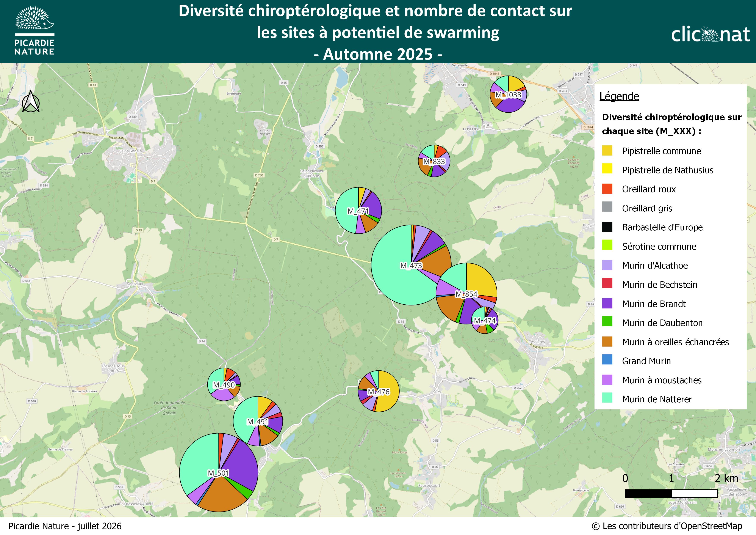This screenshot has height=535, width=756.
Task: Click the M_490 pie chart
Action: (224, 384)
